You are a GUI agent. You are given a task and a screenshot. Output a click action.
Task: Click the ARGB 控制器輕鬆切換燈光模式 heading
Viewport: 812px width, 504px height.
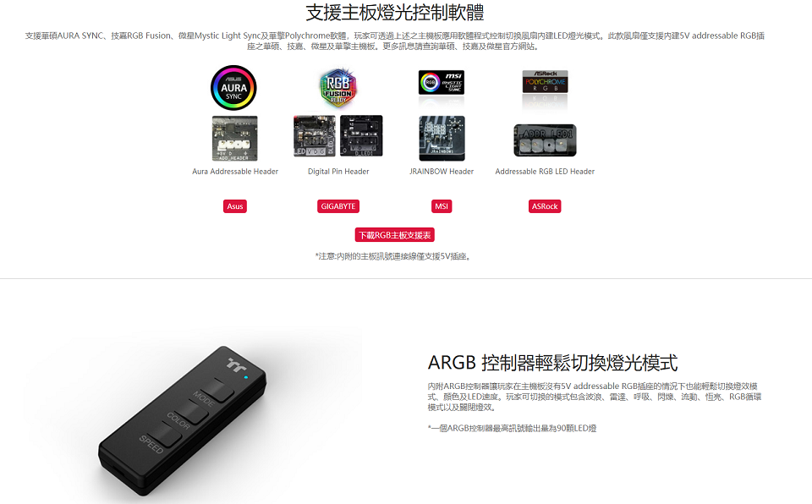(552, 363)
